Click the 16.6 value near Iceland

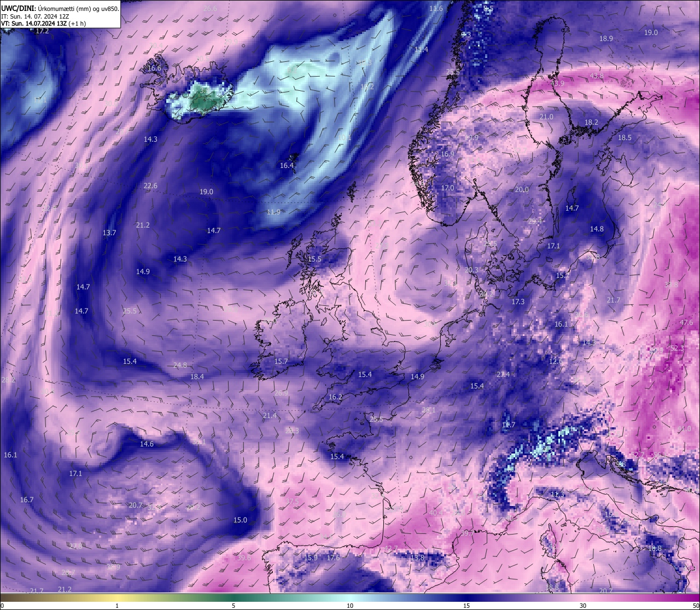click(x=154, y=68)
